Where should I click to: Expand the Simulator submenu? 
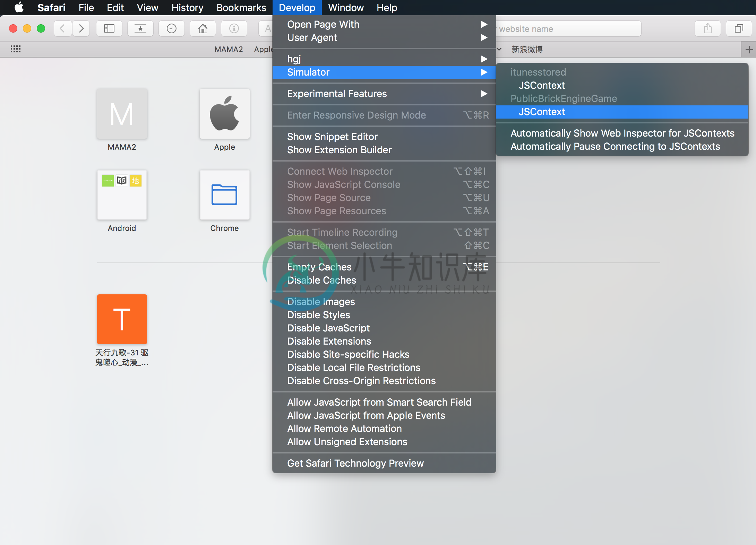tap(384, 72)
